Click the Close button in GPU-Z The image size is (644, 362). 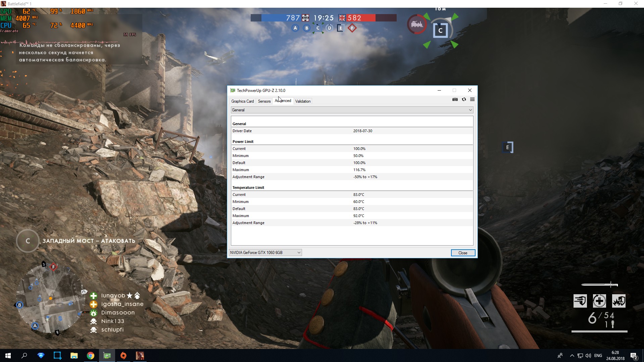point(463,253)
